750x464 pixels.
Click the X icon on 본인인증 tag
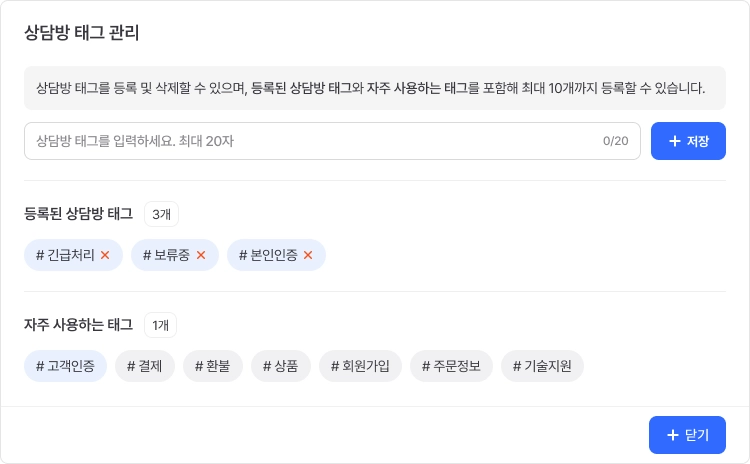pos(308,255)
